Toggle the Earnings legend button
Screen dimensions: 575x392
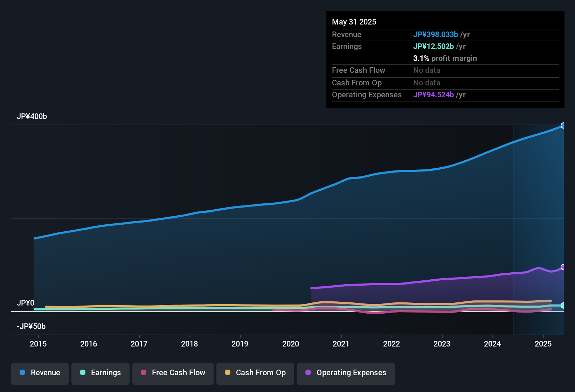[x=101, y=373]
